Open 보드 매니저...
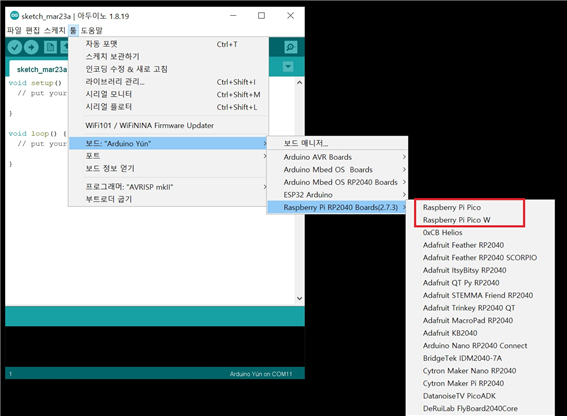567x420 pixels. tap(337, 143)
